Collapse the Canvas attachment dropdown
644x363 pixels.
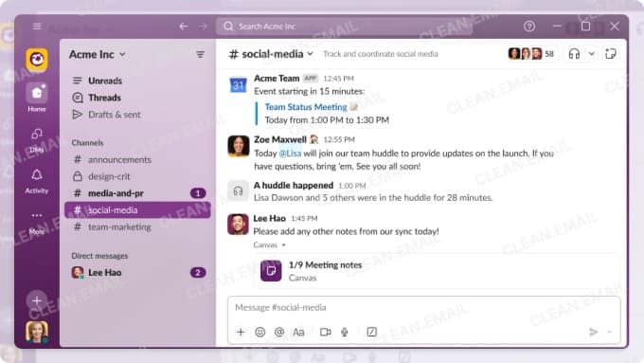pyautogui.click(x=269, y=245)
